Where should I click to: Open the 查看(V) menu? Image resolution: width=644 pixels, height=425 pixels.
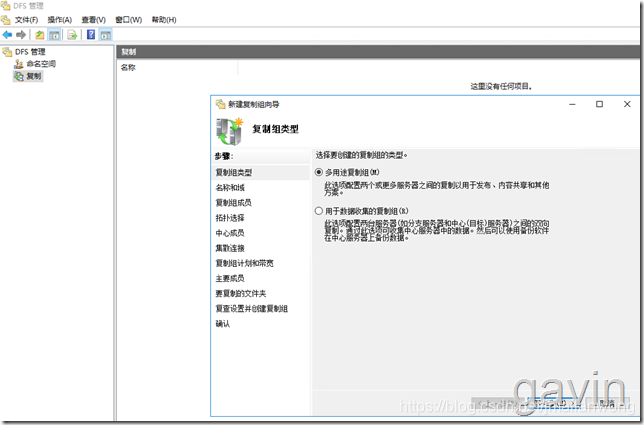click(93, 20)
